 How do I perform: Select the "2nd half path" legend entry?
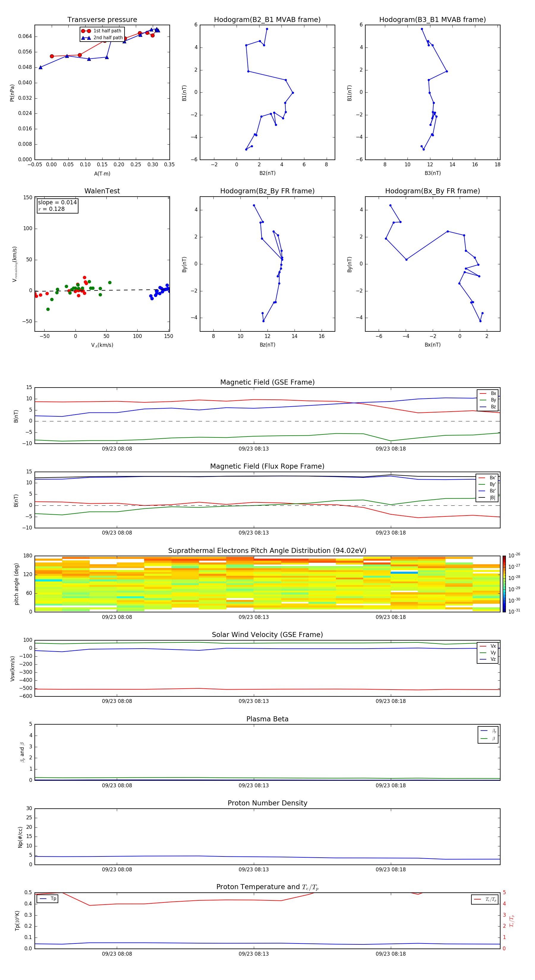pos(102,38)
